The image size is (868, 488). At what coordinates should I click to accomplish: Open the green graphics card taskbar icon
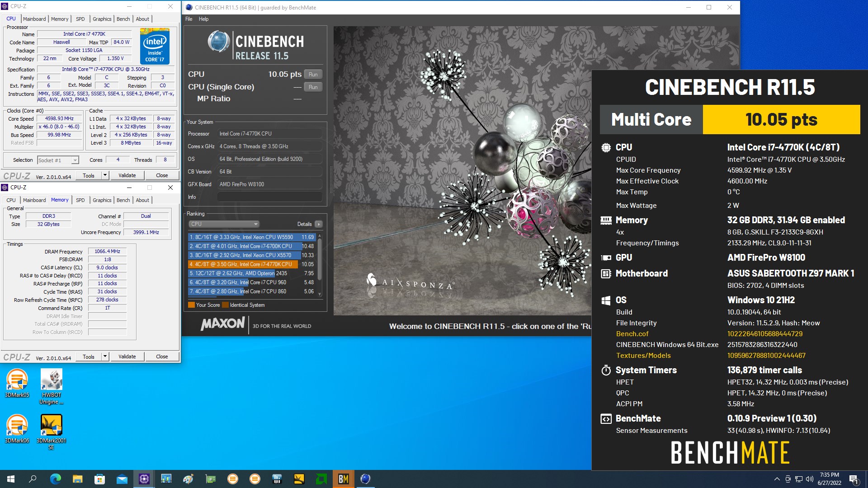(x=210, y=479)
